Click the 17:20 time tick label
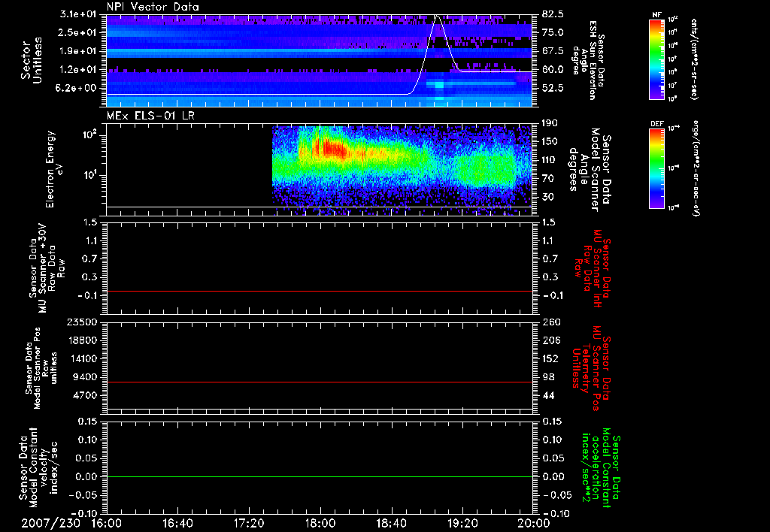 [249, 523]
